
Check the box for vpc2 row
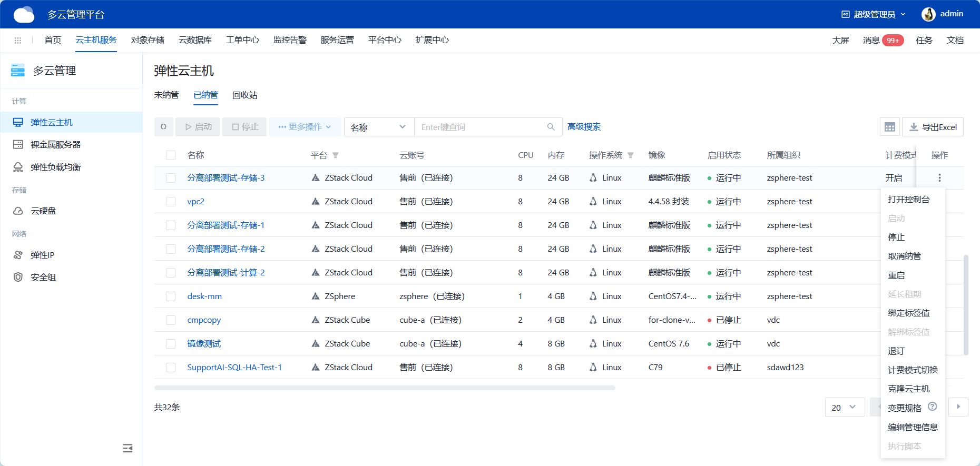click(171, 202)
